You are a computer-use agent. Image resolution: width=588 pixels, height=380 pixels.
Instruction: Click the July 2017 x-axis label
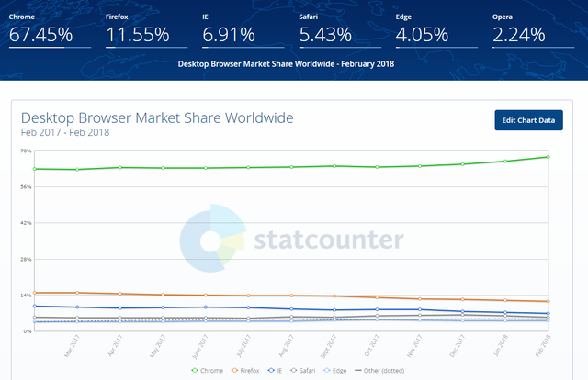pos(243,346)
